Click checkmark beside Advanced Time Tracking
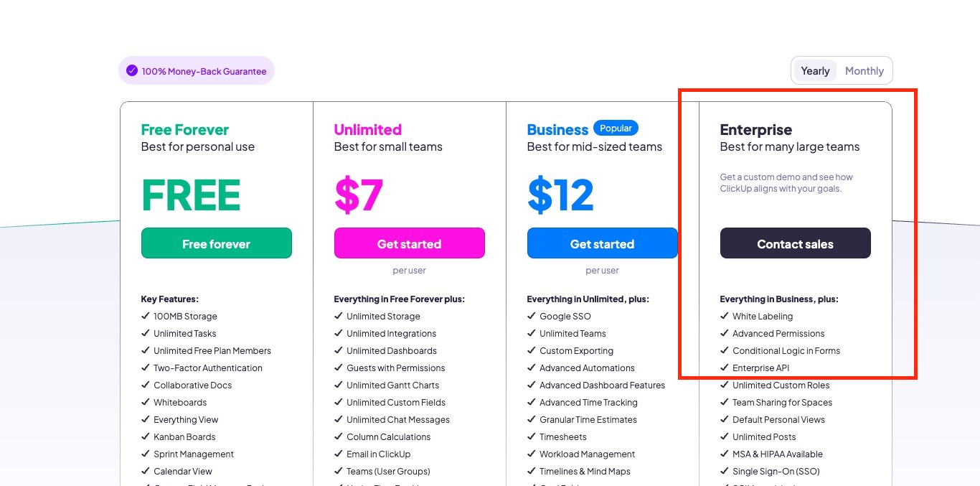The image size is (980, 486). (532, 402)
